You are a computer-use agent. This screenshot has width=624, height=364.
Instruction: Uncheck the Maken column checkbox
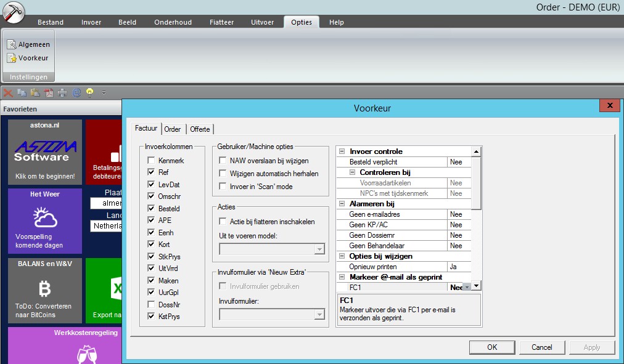[x=151, y=281]
